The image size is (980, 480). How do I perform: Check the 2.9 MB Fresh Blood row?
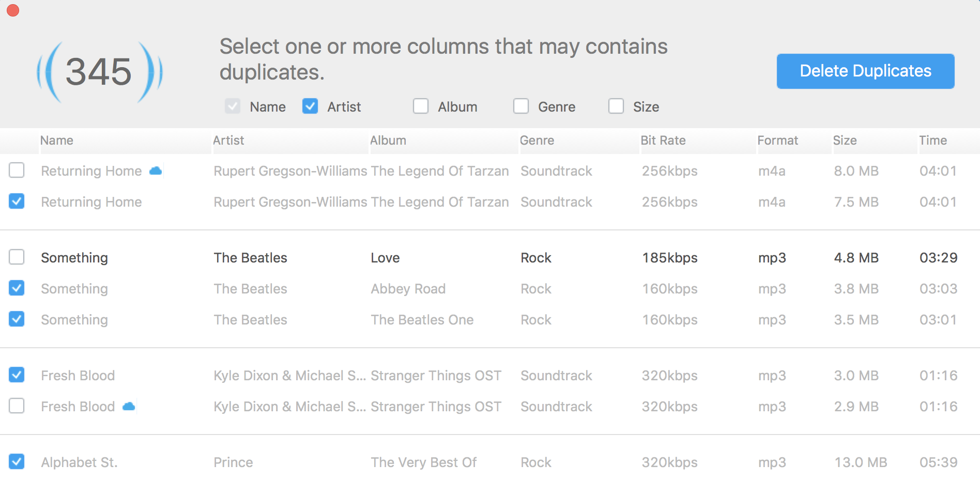coord(17,406)
